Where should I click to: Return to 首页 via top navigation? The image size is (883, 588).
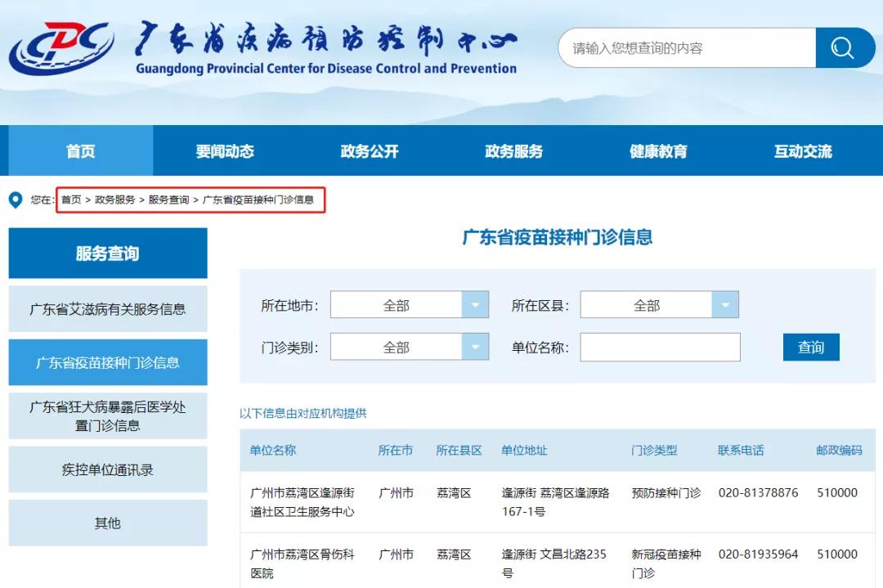(81, 150)
